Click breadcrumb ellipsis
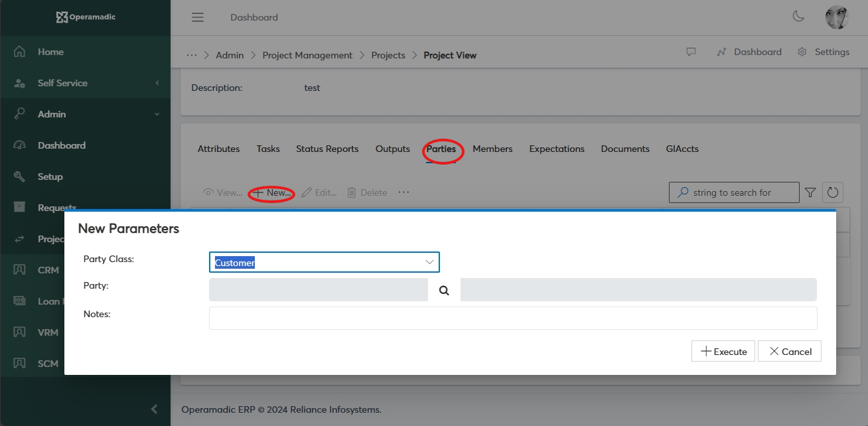 192,55
